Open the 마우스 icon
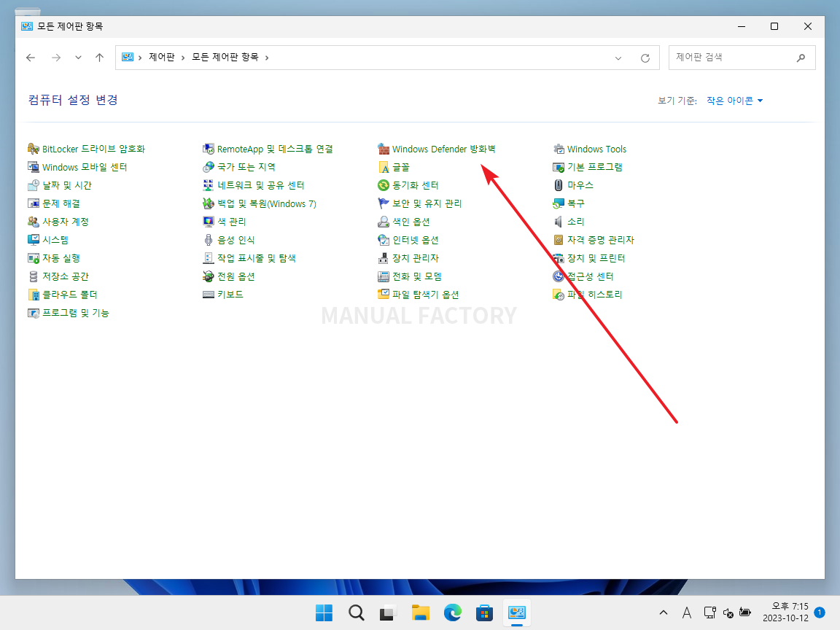840x630 pixels. click(559, 185)
